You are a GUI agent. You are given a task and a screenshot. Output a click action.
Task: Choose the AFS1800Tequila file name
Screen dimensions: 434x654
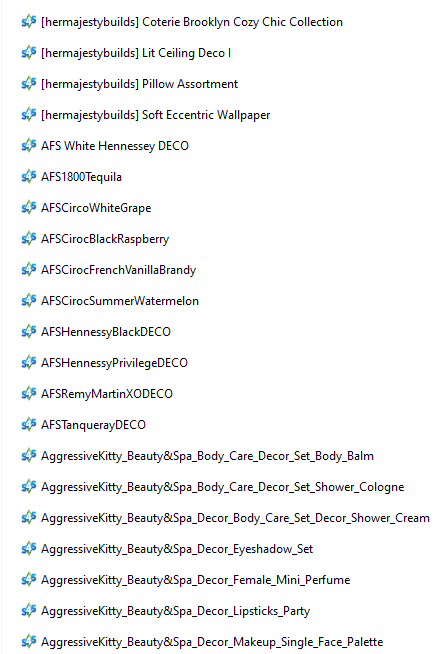[81, 177]
